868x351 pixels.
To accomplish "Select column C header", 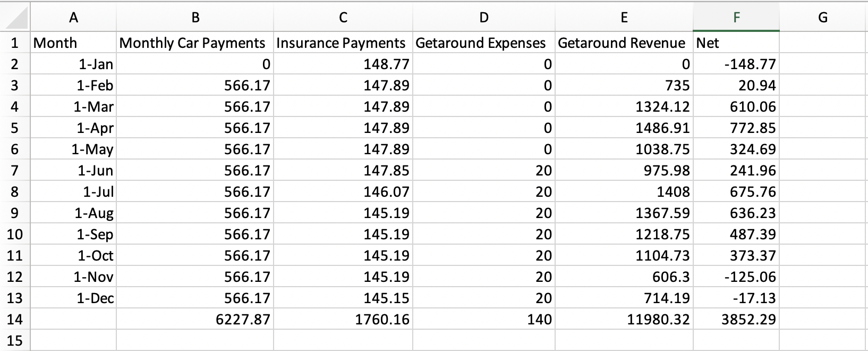I will (343, 18).
